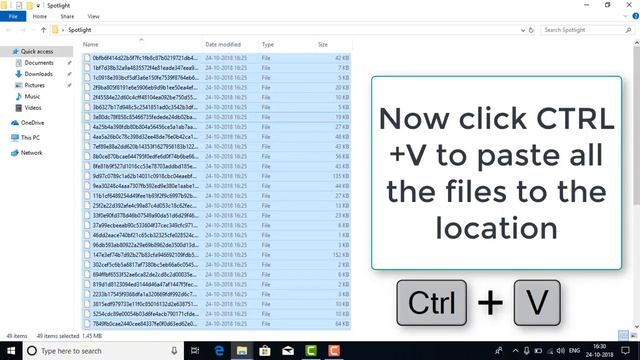Open Documents in the navigation pane
The width and height of the screenshot is (640, 360).
click(x=39, y=62)
